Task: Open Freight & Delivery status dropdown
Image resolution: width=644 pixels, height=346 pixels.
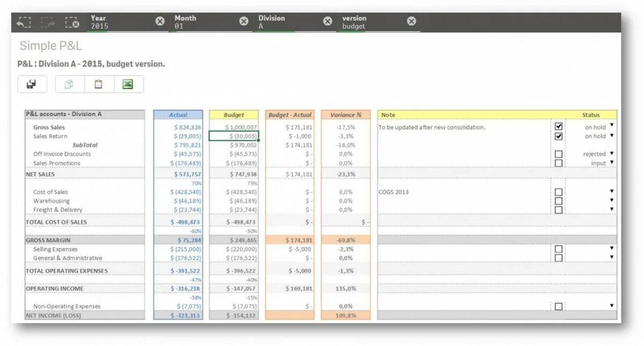Action: point(611,209)
